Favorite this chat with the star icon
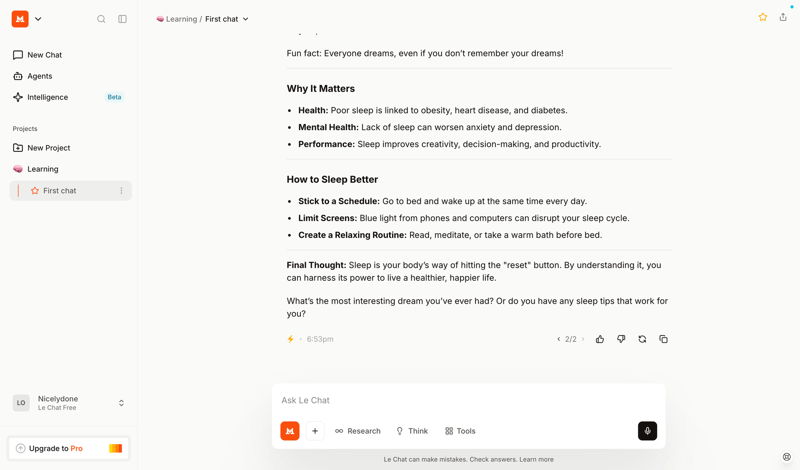The height and width of the screenshot is (470, 800). point(763,17)
